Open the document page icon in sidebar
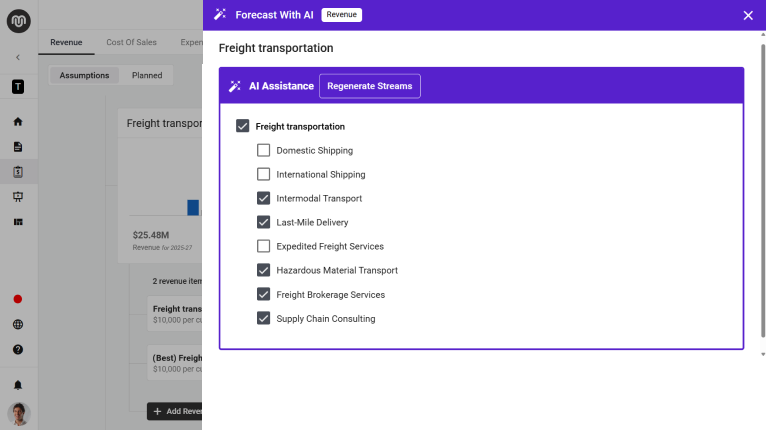Viewport: 766px width, 430px height. click(18, 147)
